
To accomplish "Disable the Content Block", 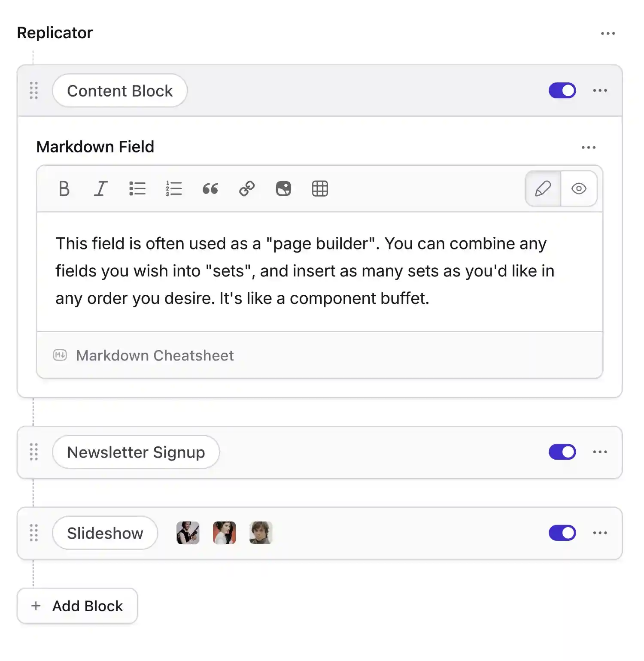I will tap(562, 91).
